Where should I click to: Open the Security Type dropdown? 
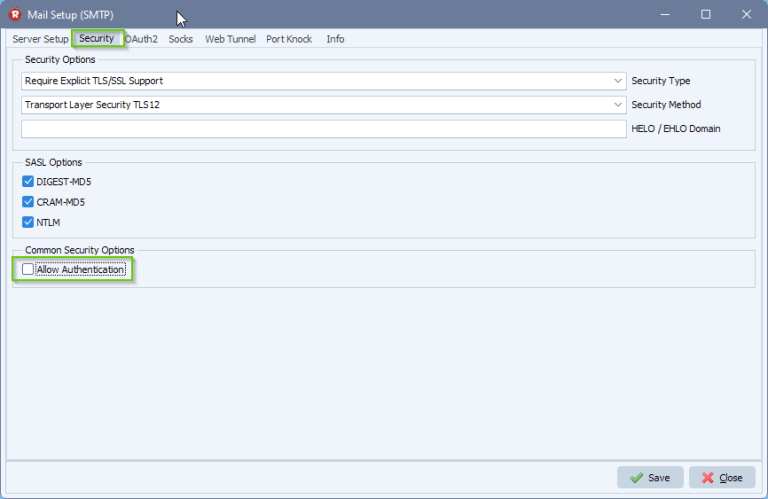324,81
